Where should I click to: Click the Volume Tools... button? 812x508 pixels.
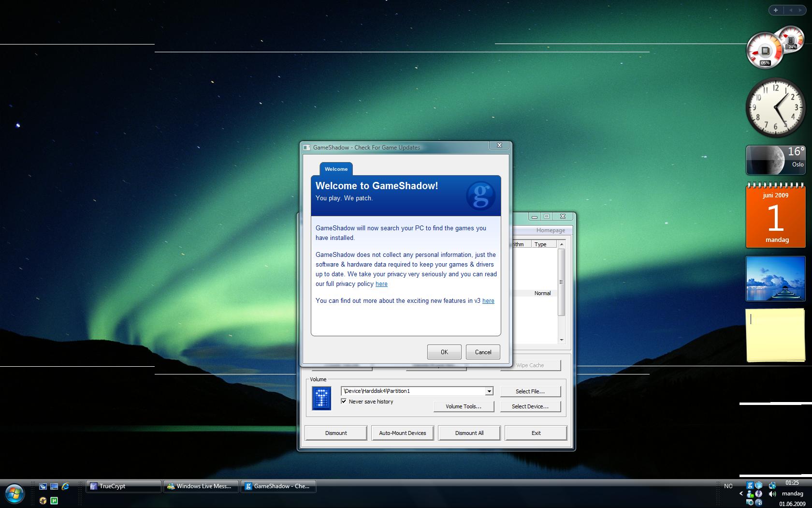tap(464, 406)
